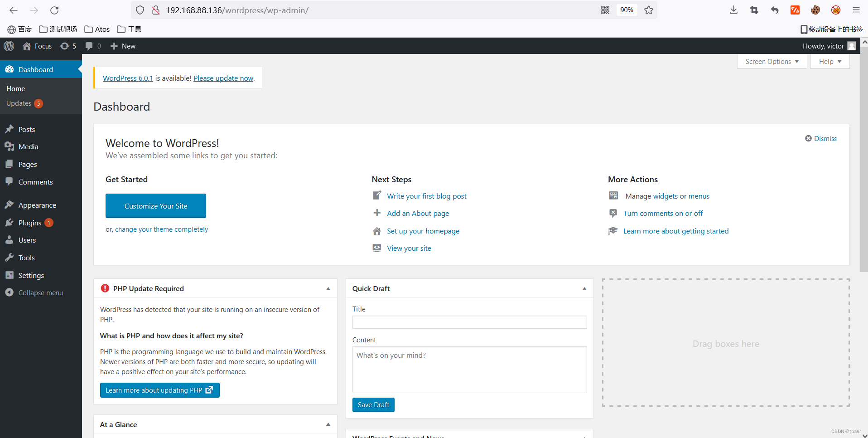This screenshot has width=868, height=438.
Task: Click the insecure connection lock icon
Action: coord(156,10)
